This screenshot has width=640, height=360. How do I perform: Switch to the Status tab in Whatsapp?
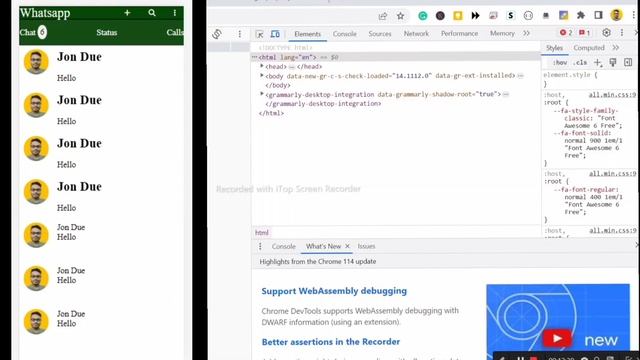point(107,32)
